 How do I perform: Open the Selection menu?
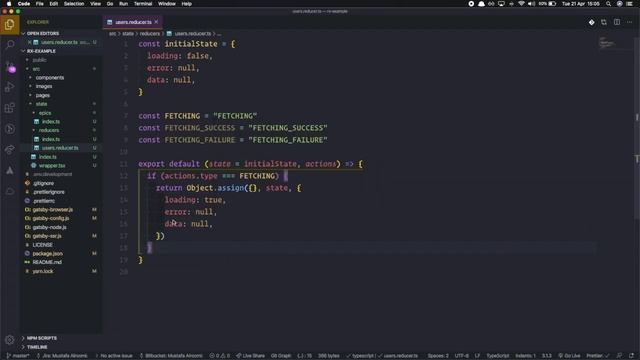[x=74, y=4]
